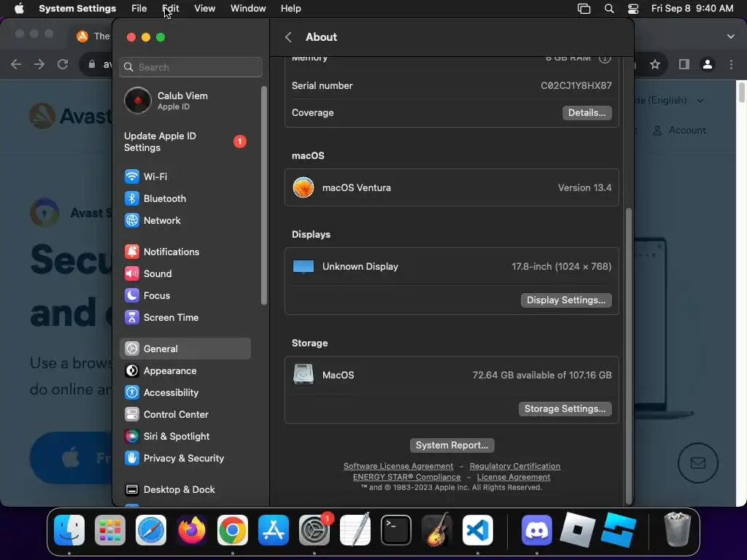Image resolution: width=747 pixels, height=560 pixels.
Task: Click Account link on Avast page
Action: coord(679,130)
